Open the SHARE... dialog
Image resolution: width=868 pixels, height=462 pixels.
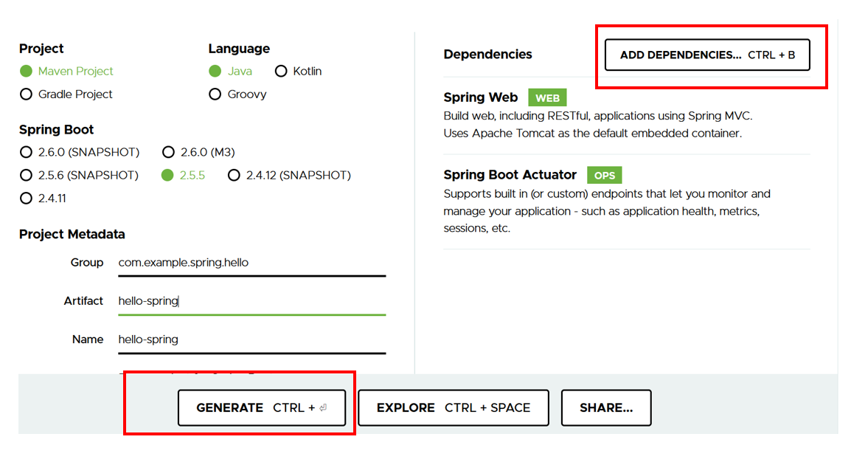[606, 407]
